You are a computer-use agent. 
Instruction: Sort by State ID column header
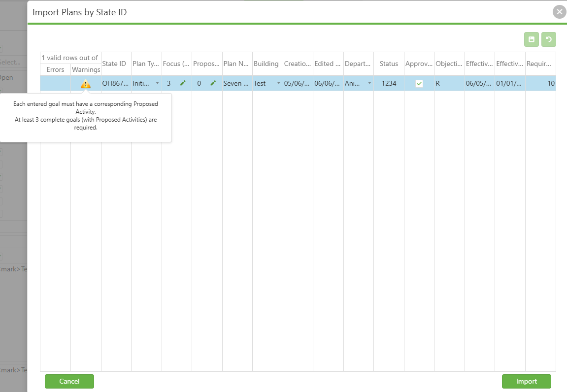[x=116, y=64]
